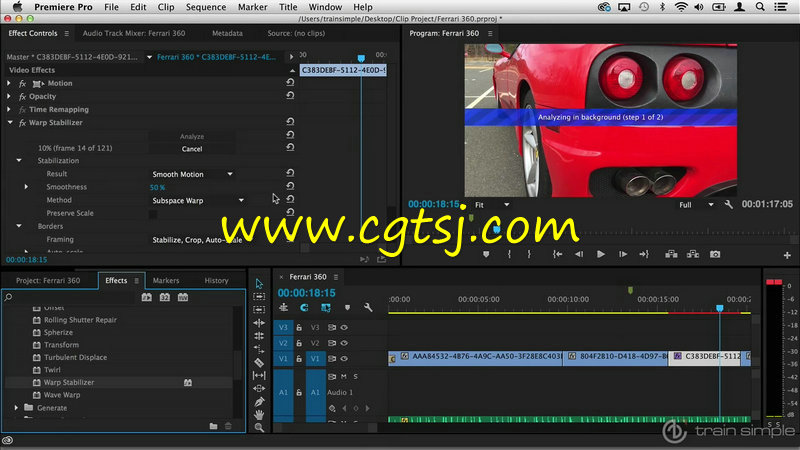Toggle Snap in the timeline
Viewport: 800px width, 450px height.
click(x=305, y=308)
